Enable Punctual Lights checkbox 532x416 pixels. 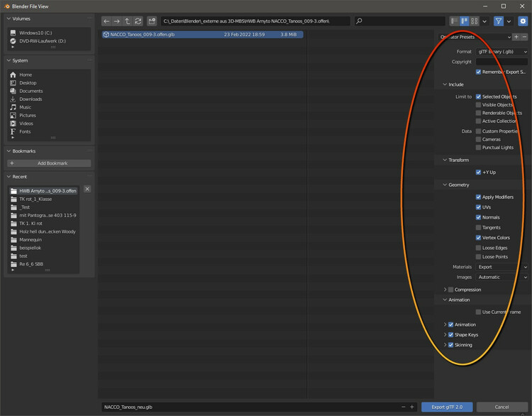pyautogui.click(x=478, y=148)
